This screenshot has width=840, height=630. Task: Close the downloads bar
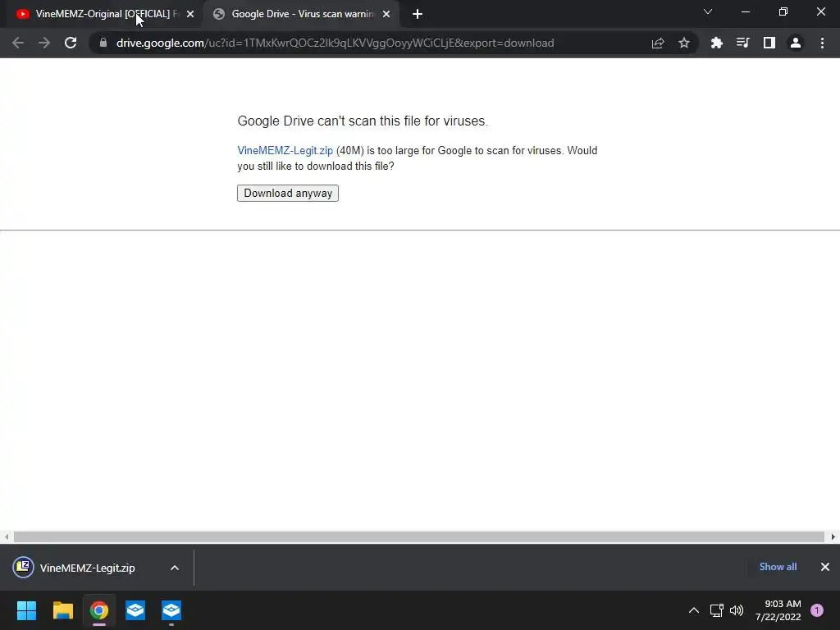pyautogui.click(x=825, y=567)
